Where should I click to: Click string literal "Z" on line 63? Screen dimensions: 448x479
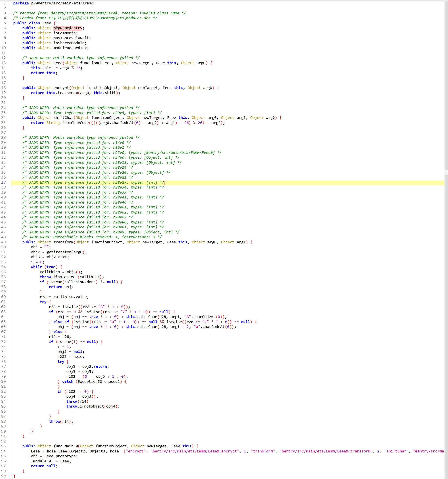click(124, 312)
